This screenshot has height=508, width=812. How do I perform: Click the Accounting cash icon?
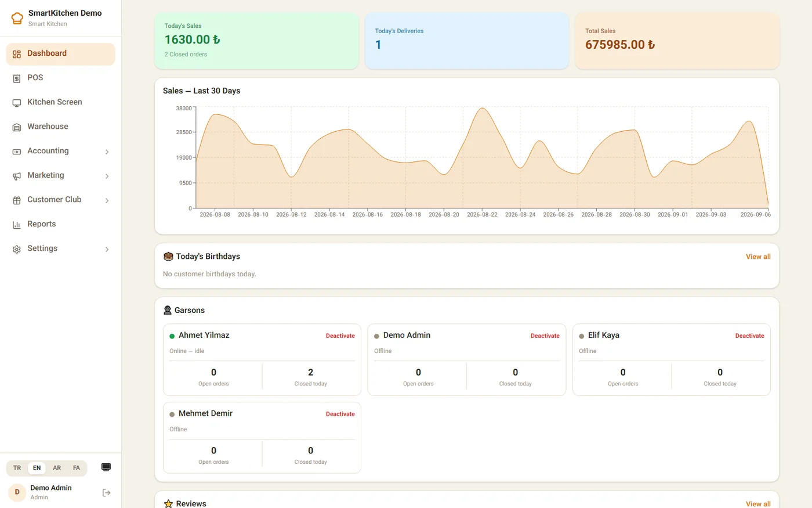point(17,152)
